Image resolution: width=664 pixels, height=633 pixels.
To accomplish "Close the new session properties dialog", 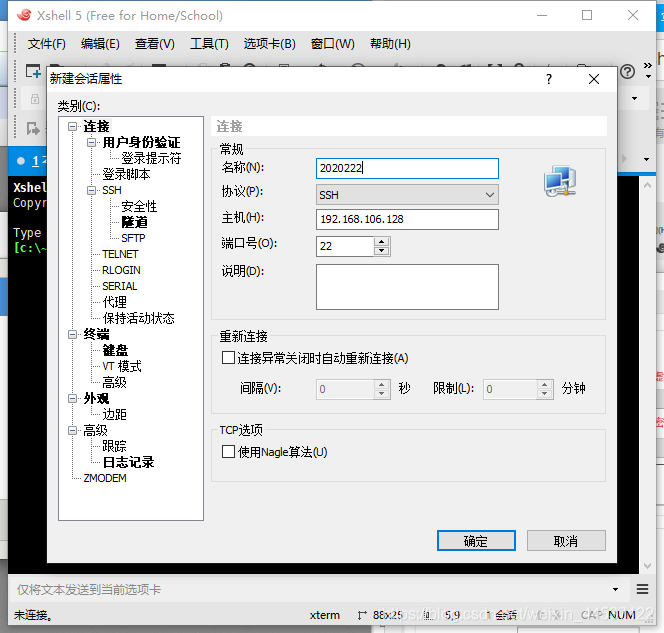I will 594,79.
